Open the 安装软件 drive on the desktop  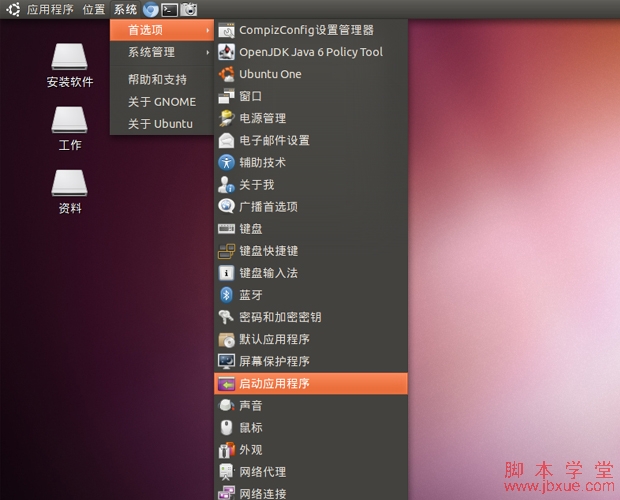tap(70, 57)
